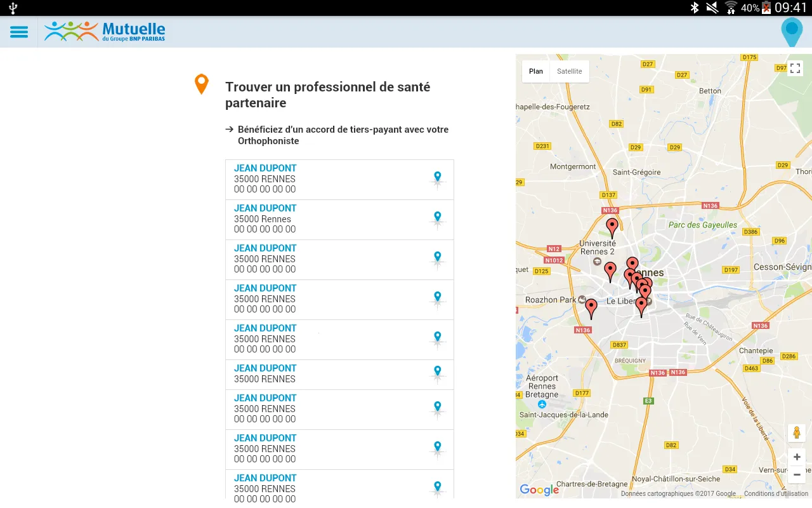
Task: Tap the map pin icon of seventh JEAN DUPONT row
Action: [437, 410]
